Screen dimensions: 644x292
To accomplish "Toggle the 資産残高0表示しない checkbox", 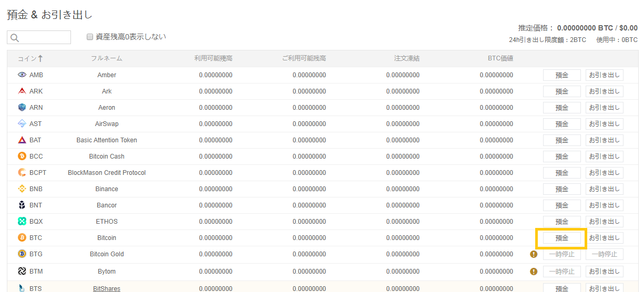I will pos(90,37).
